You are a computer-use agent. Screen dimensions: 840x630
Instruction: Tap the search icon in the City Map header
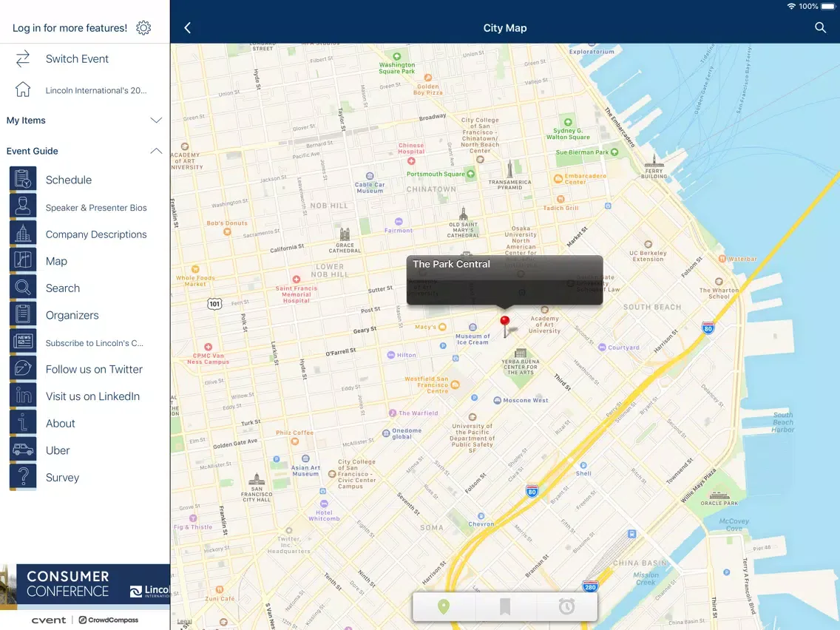(820, 27)
